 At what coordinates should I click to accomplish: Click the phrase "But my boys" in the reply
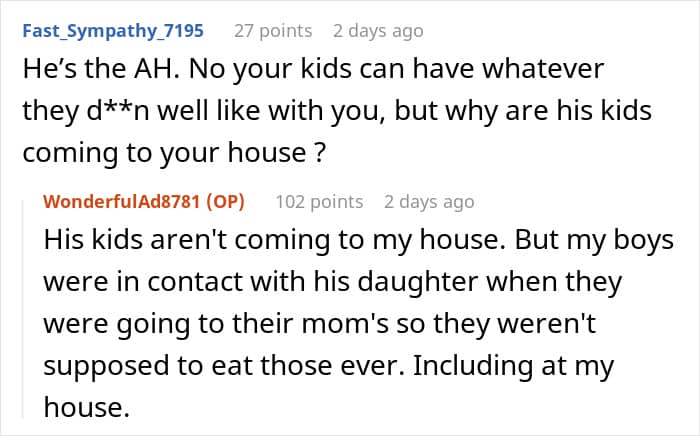pos(594,241)
